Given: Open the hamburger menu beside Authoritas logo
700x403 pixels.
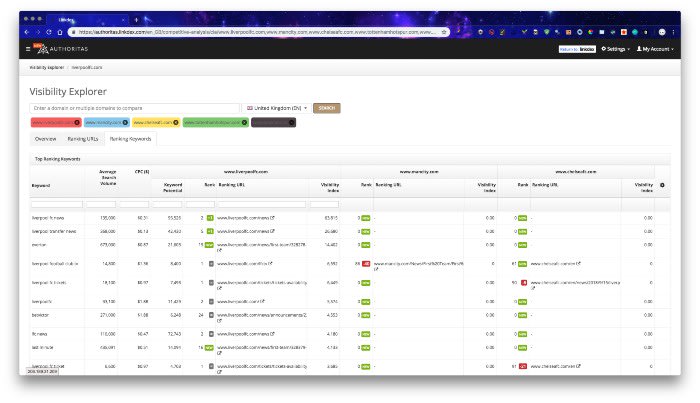Looking at the screenshot, I should click(x=28, y=49).
